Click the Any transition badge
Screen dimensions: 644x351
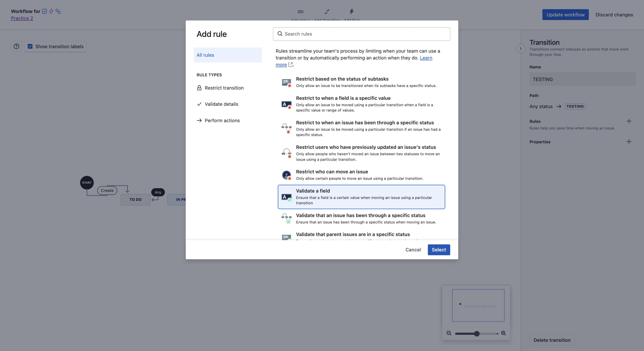(x=158, y=192)
